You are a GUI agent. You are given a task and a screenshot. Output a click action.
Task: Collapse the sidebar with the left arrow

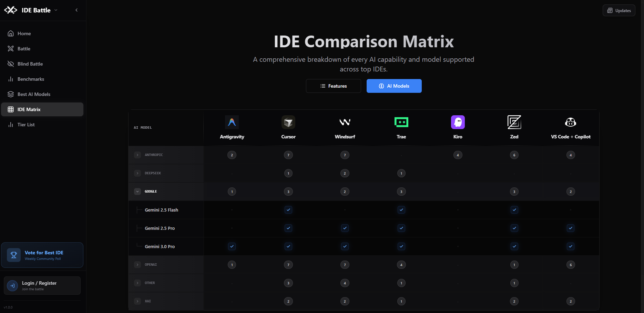click(x=76, y=10)
